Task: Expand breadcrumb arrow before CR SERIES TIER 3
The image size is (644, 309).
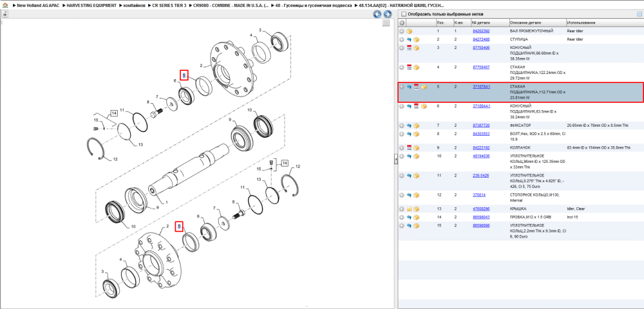Action: click(x=149, y=6)
